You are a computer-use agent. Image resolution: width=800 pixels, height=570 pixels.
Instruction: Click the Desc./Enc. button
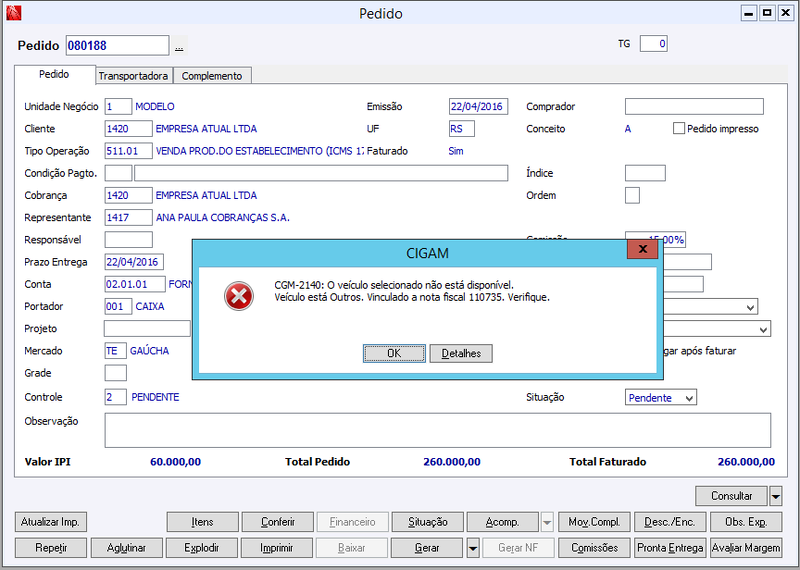670,522
